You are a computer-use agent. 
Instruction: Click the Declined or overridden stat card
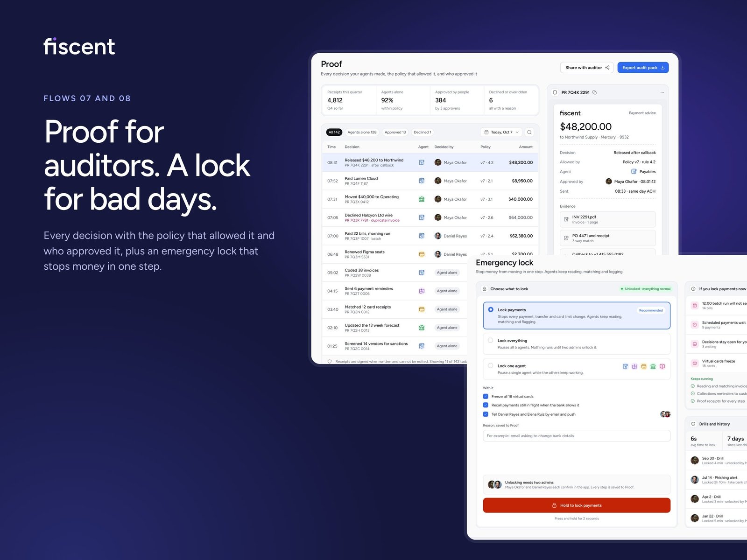(511, 100)
